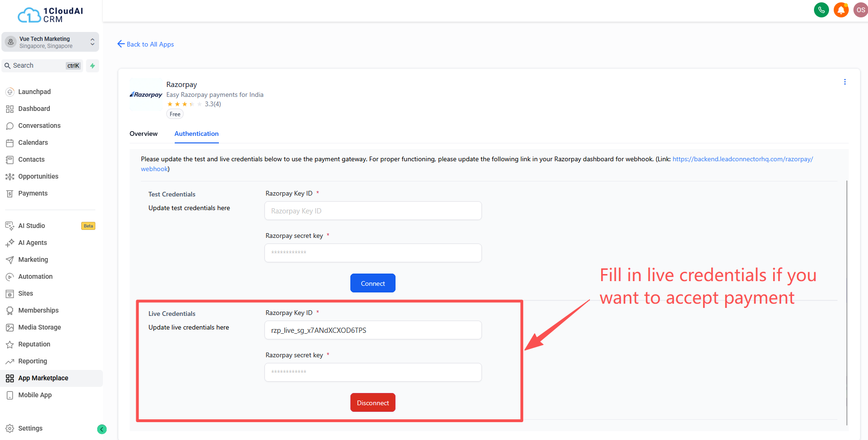Open Mobile App in the sidebar

click(35, 395)
